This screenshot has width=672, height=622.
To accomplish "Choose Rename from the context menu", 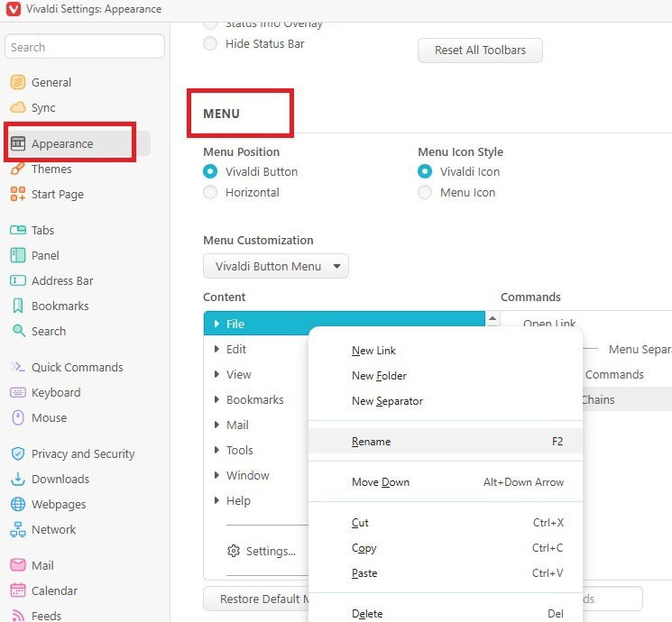I will click(x=372, y=442).
